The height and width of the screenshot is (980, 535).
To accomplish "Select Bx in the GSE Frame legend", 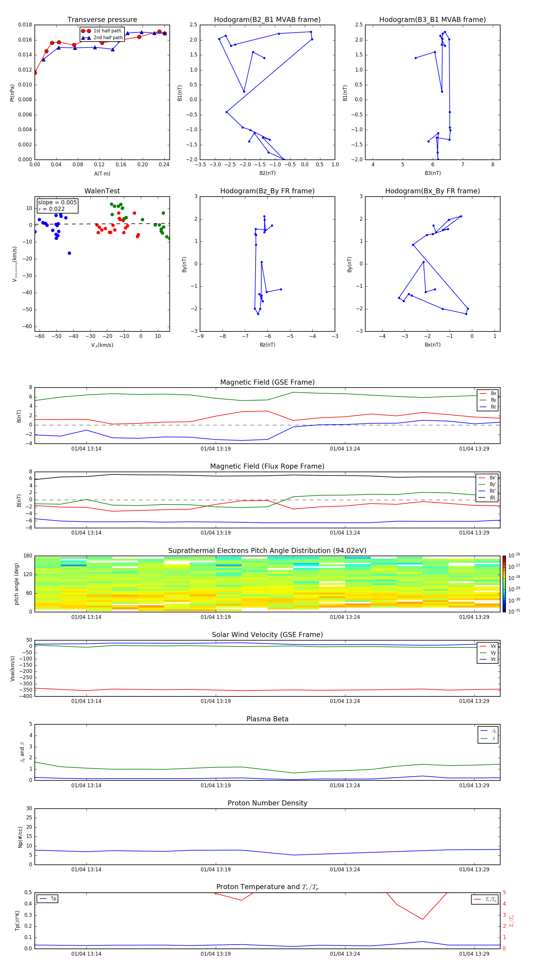I will click(488, 393).
